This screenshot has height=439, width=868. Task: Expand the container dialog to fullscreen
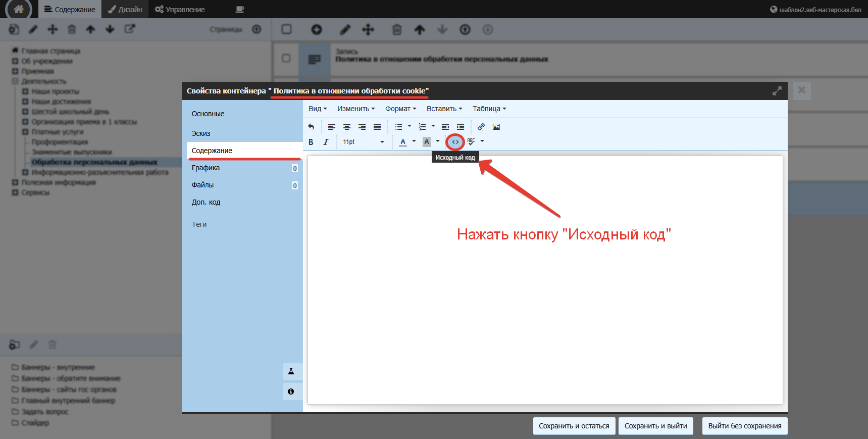[777, 91]
